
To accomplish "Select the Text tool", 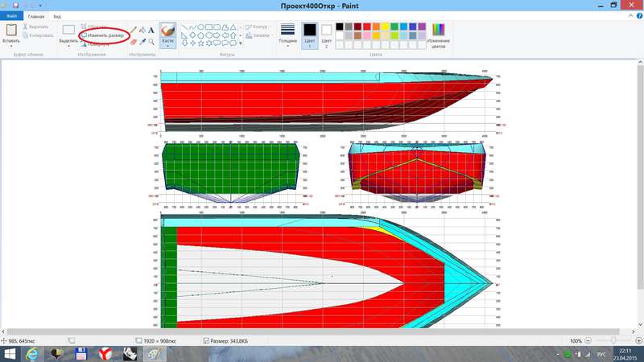I will point(153,29).
